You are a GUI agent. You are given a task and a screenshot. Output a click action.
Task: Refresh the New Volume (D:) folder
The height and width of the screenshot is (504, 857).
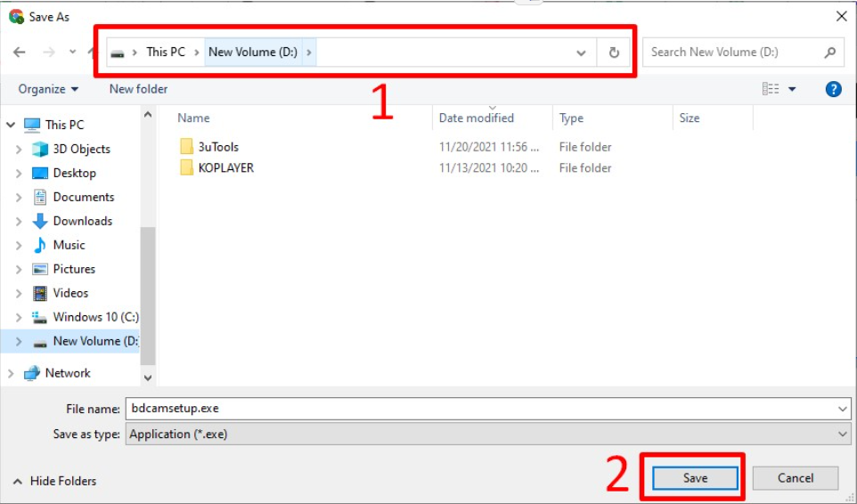pos(614,53)
